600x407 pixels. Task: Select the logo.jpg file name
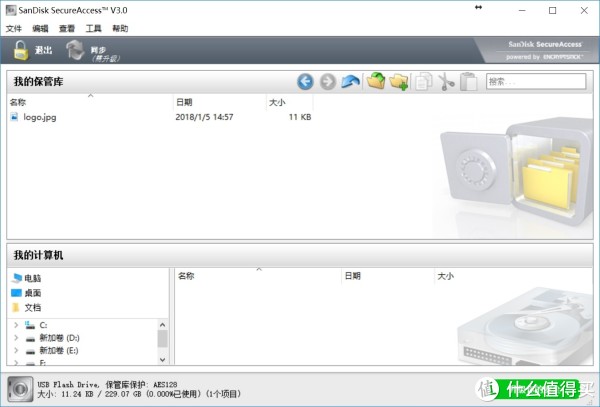click(x=40, y=117)
